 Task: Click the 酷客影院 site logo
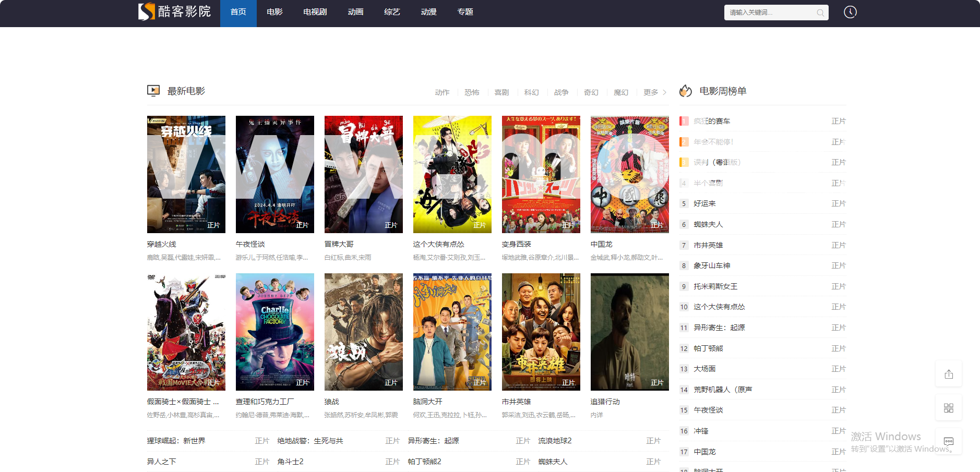click(174, 11)
